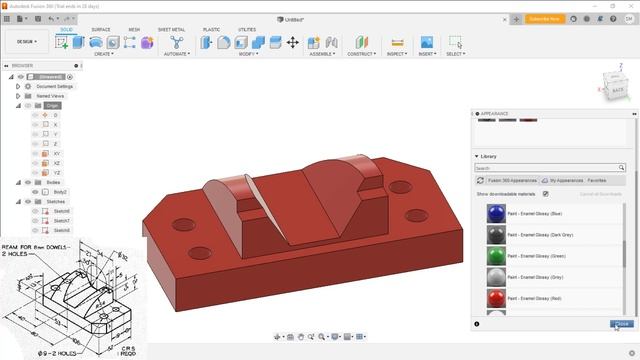
Task: Select the Favorites library
Action: [597, 180]
